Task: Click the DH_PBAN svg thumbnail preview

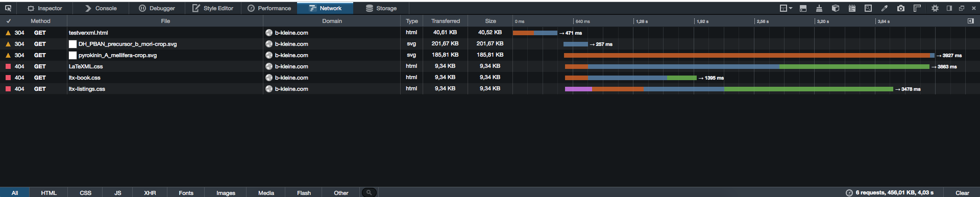Action: pos(72,44)
